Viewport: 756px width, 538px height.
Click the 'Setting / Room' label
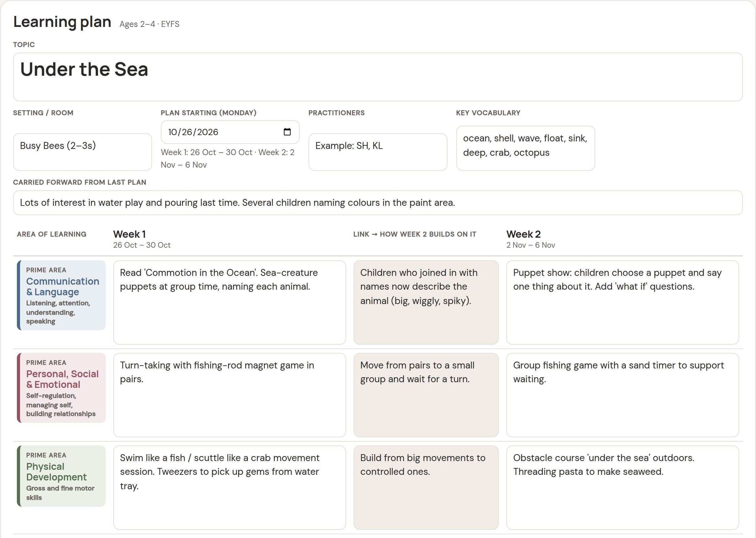pyautogui.click(x=43, y=113)
